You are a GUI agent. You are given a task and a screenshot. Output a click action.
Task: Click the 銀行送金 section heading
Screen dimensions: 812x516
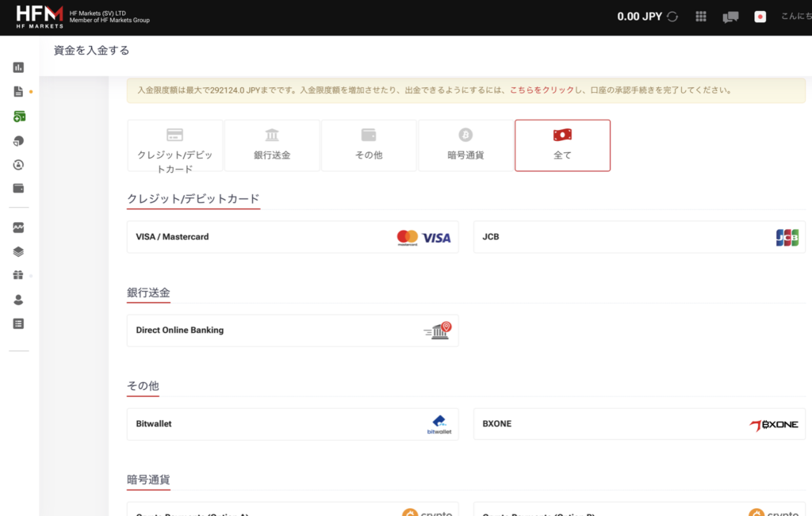coord(148,292)
